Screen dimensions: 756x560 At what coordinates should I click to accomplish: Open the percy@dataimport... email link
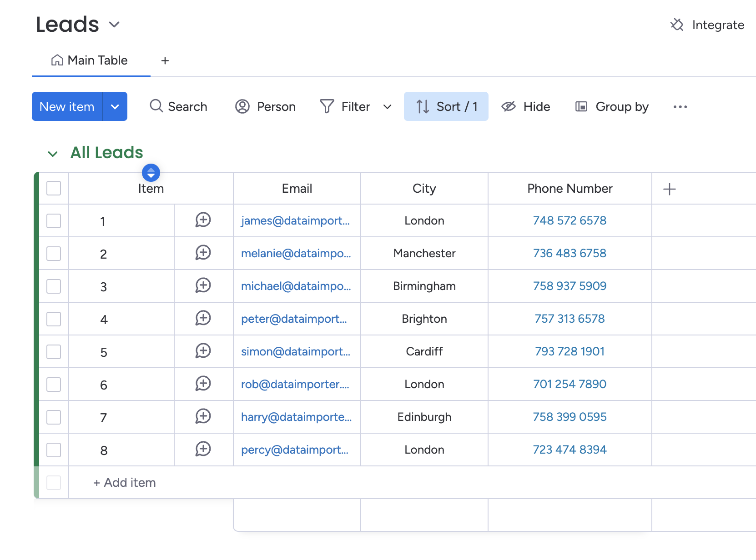pyautogui.click(x=295, y=450)
